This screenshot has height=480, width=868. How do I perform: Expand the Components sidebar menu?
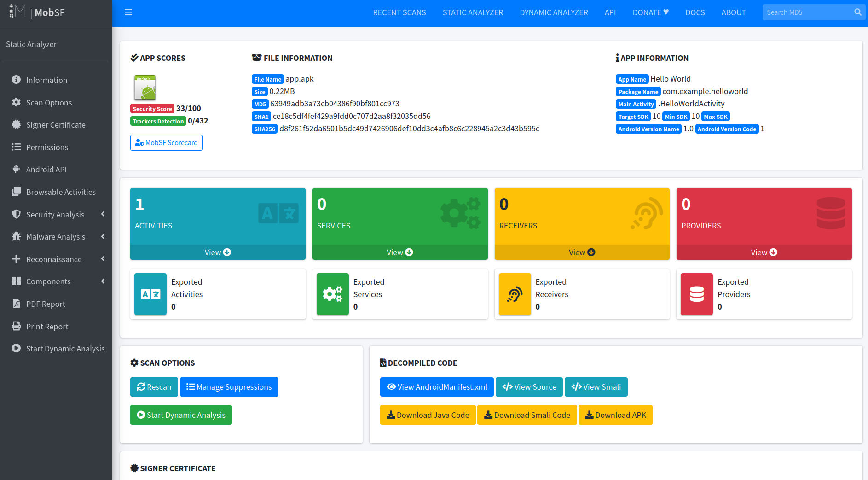(x=48, y=281)
